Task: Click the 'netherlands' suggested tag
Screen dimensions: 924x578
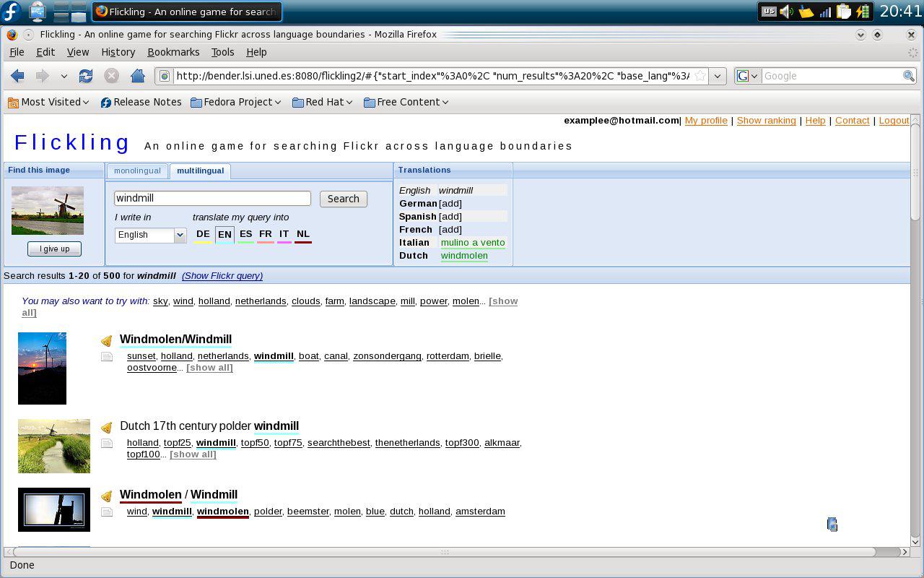Action: [261, 301]
